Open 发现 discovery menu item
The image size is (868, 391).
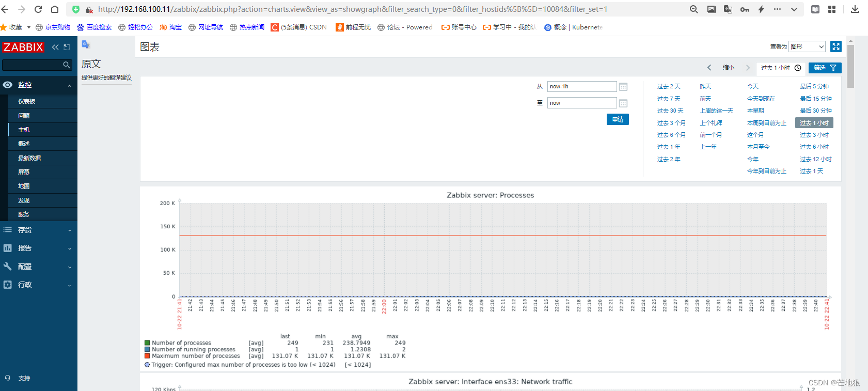coord(42,200)
